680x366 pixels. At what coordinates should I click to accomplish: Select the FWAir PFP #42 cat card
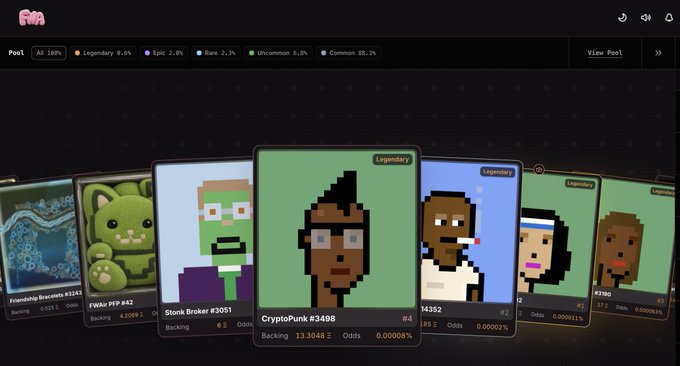pyautogui.click(x=116, y=247)
